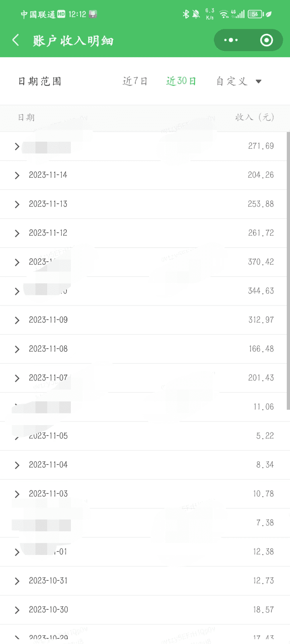Close mini program via circle icon
290x644 pixels.
click(x=266, y=40)
